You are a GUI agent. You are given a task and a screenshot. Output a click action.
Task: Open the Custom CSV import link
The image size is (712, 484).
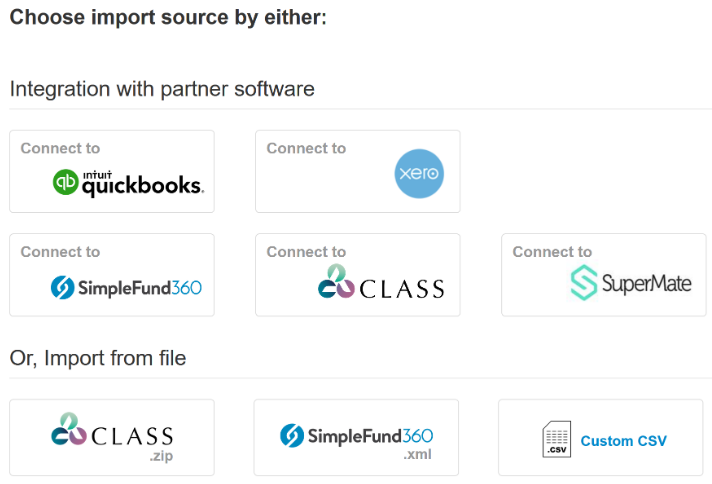[x=623, y=441]
